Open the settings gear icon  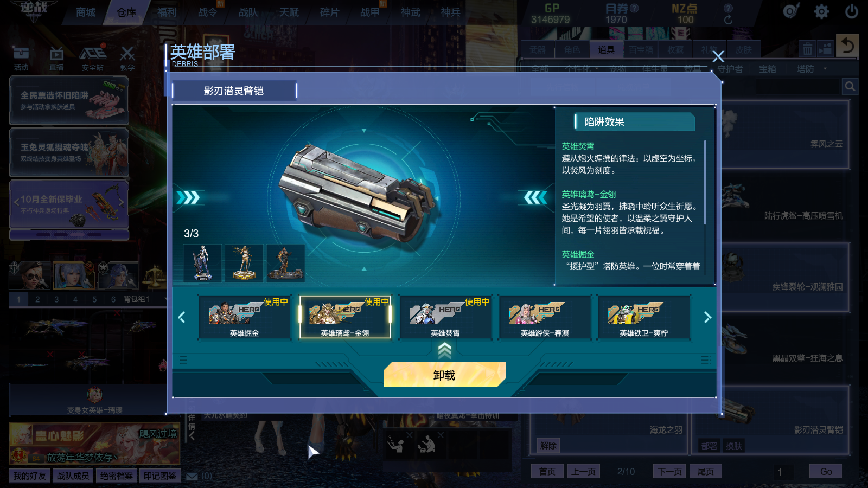[821, 11]
